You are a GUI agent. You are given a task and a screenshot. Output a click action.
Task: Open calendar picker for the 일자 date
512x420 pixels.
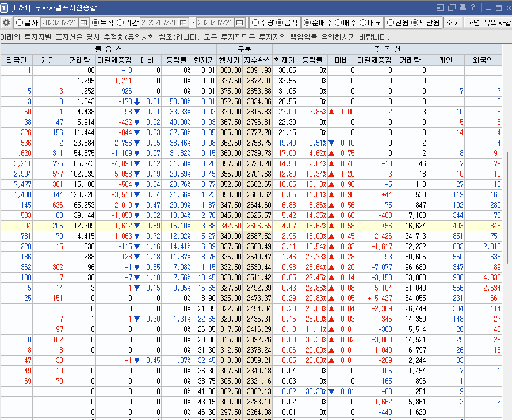[83, 22]
